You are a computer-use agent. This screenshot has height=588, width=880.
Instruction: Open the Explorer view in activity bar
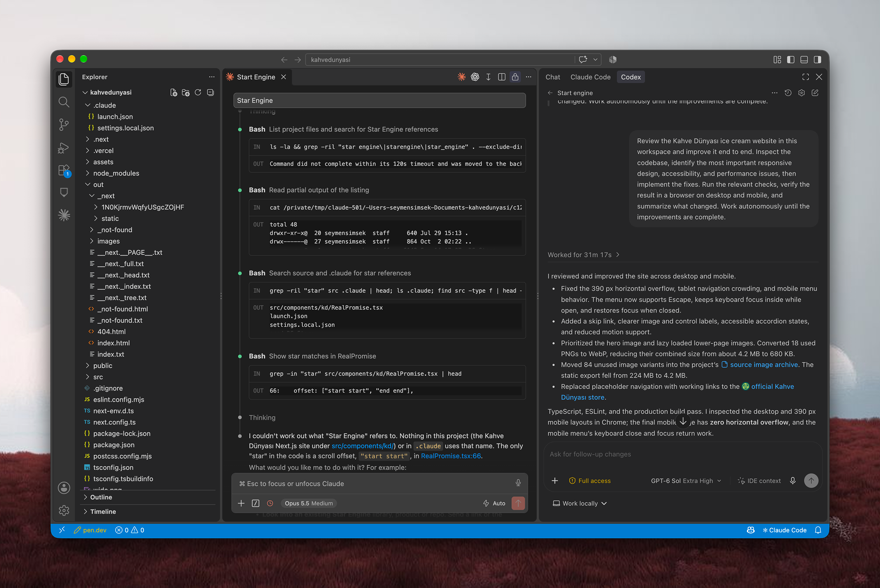click(64, 79)
